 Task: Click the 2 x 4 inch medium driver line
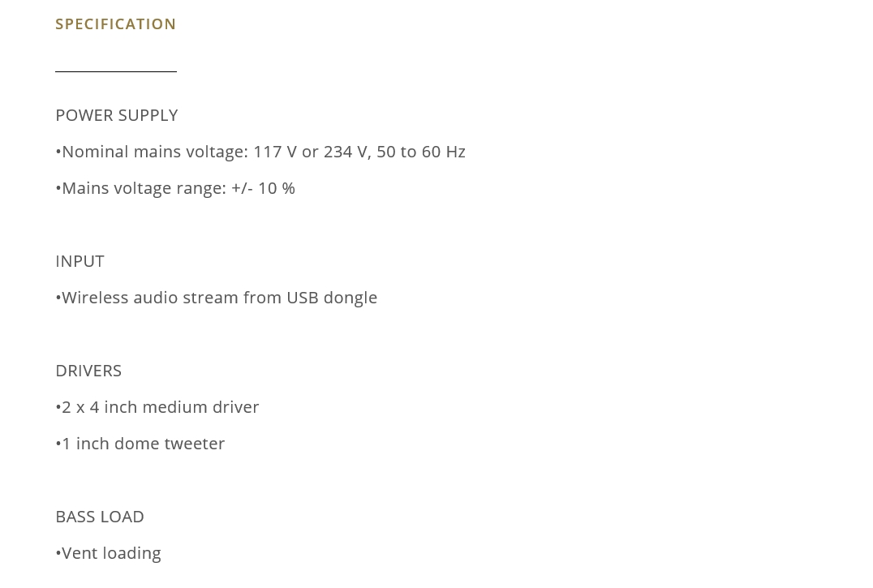157,407
